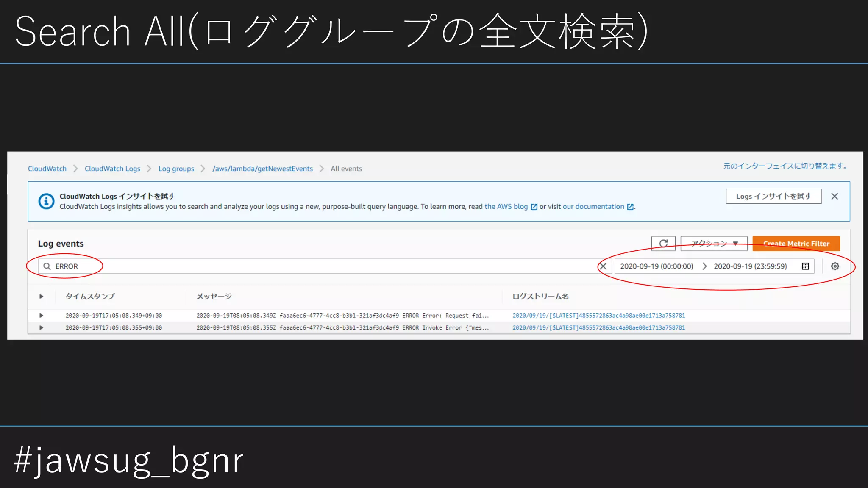Refresh the log events list

coord(663,244)
